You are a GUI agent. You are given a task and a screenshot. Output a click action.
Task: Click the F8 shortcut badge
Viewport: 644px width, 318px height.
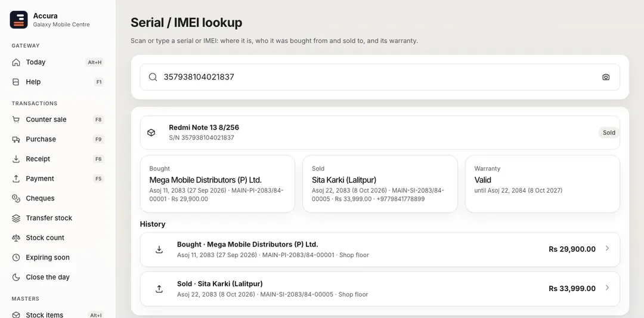[98, 119]
